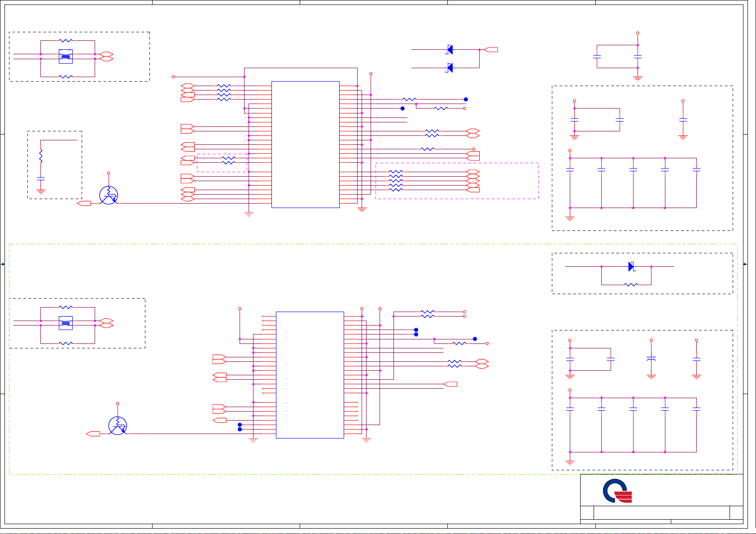Select the diode in the right-side diode-resistor box
The width and height of the screenshot is (756, 534).
[x=631, y=266]
